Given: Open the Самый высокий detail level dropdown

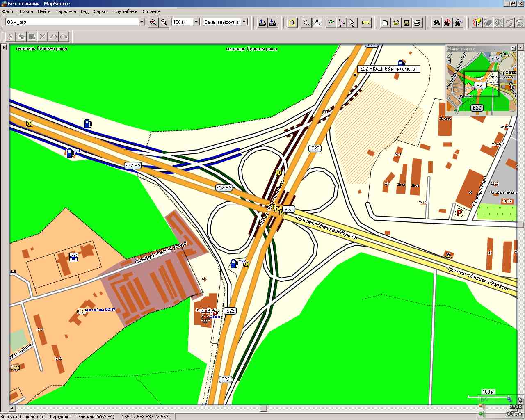Looking at the screenshot, I should click(x=244, y=22).
